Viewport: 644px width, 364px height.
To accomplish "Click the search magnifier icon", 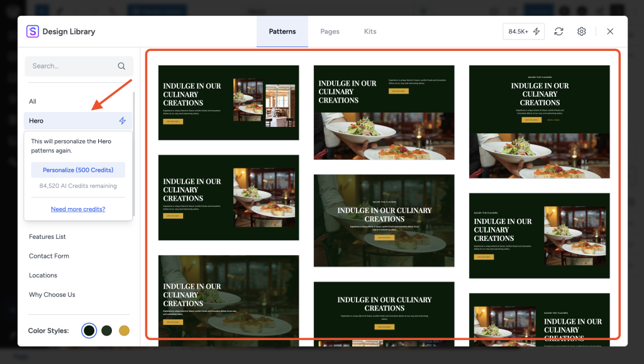I will pyautogui.click(x=121, y=66).
